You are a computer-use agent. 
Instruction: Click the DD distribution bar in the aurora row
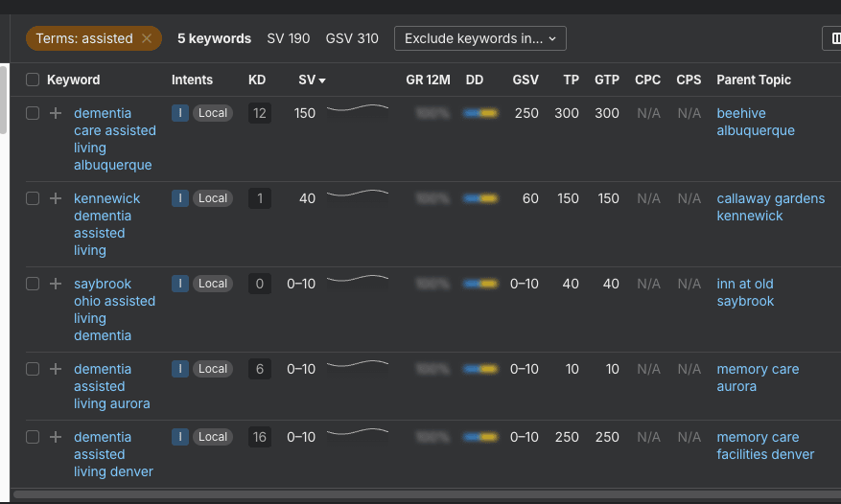click(480, 369)
